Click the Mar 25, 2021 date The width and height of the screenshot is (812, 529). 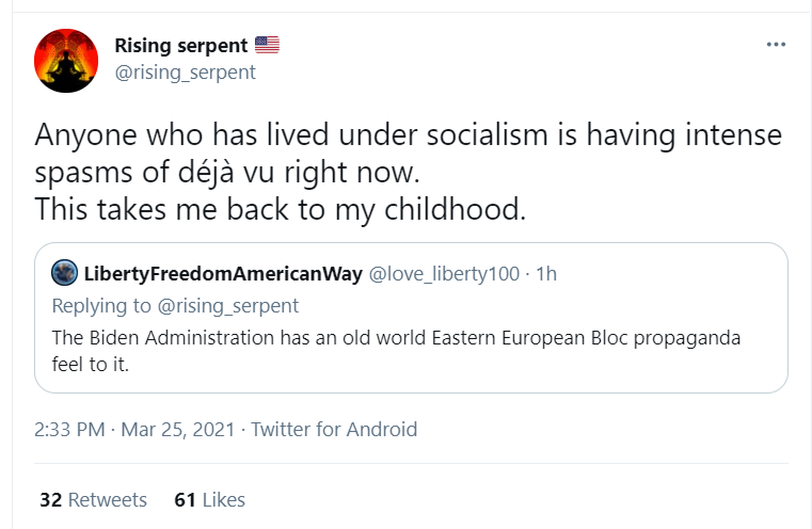178,430
